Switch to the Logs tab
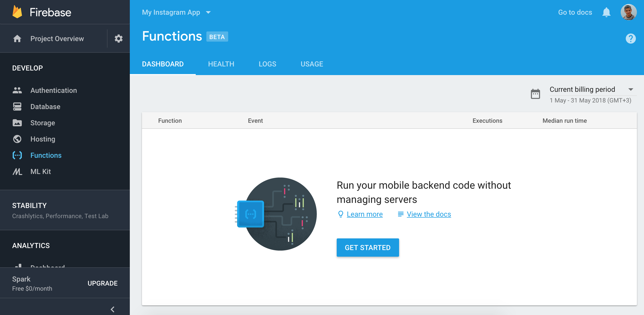 point(267,64)
